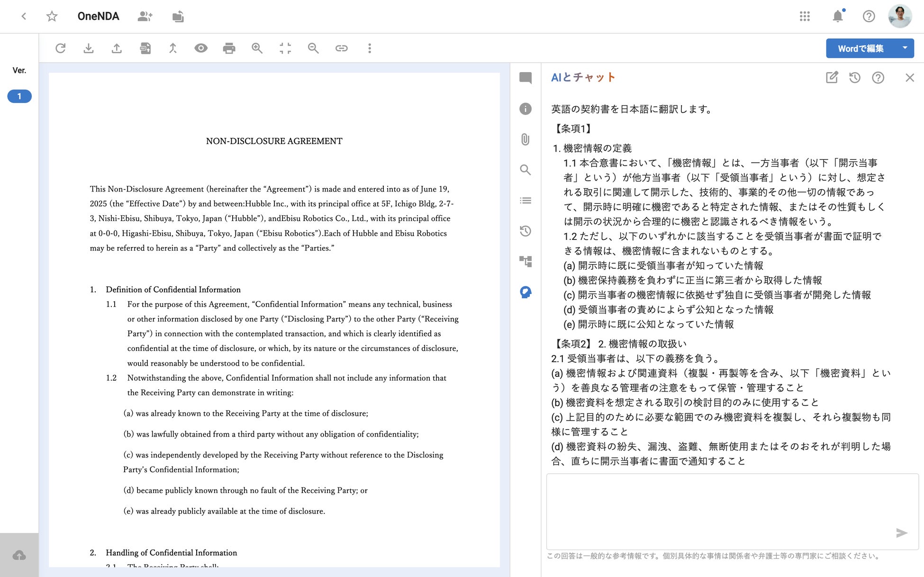Open the attachments paperclip panel

tap(525, 139)
